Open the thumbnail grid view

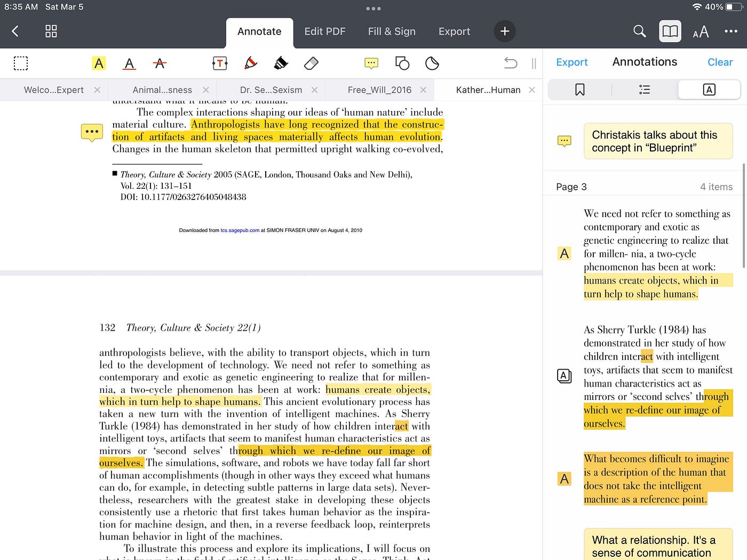coord(51,31)
